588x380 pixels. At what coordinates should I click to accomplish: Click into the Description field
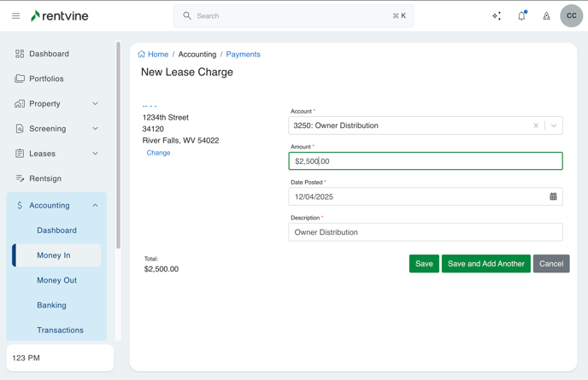(x=425, y=232)
